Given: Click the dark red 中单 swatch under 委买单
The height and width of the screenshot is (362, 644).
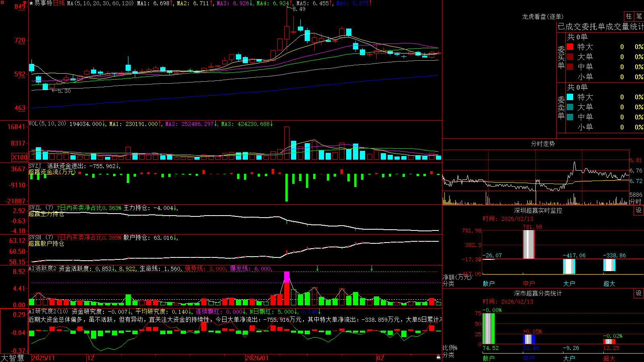Looking at the screenshot, I should pos(570,67).
